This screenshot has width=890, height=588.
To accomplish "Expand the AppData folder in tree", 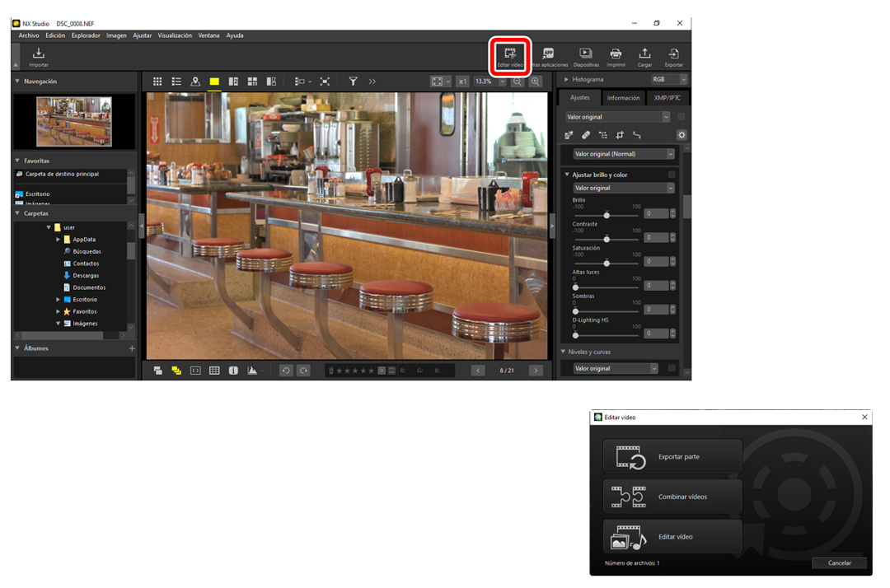I will [58, 240].
